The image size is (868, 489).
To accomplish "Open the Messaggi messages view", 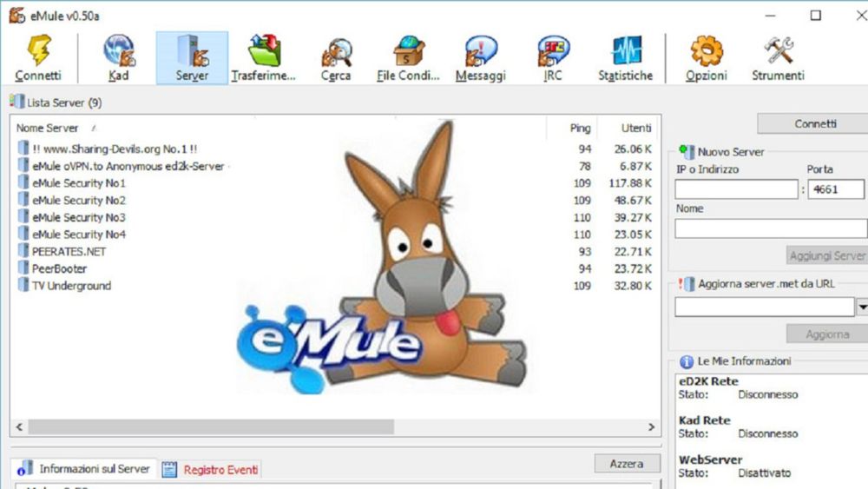I will (481, 57).
